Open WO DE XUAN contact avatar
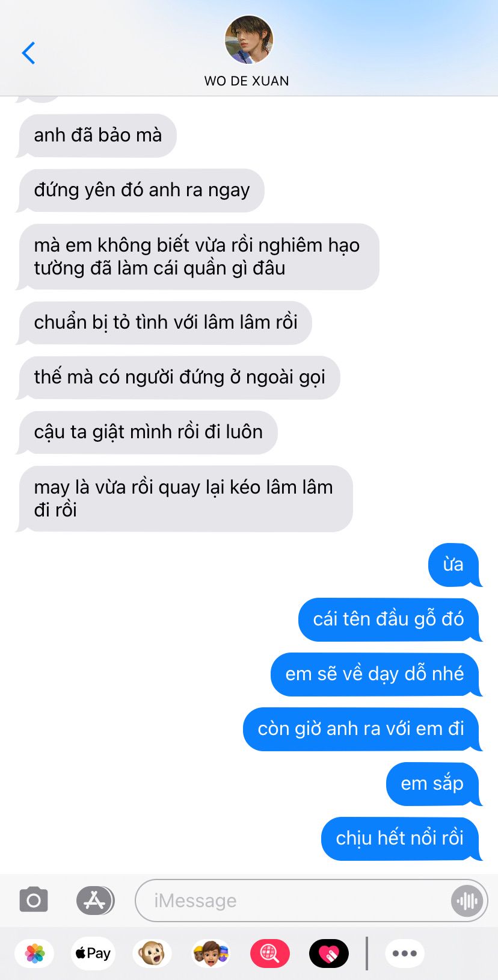The width and height of the screenshot is (498, 980). (248, 40)
